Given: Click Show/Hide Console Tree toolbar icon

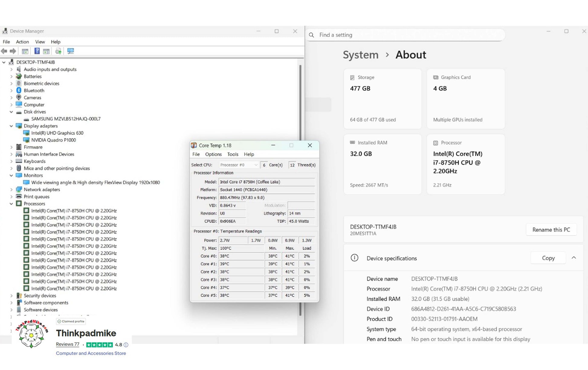Looking at the screenshot, I should point(25,51).
